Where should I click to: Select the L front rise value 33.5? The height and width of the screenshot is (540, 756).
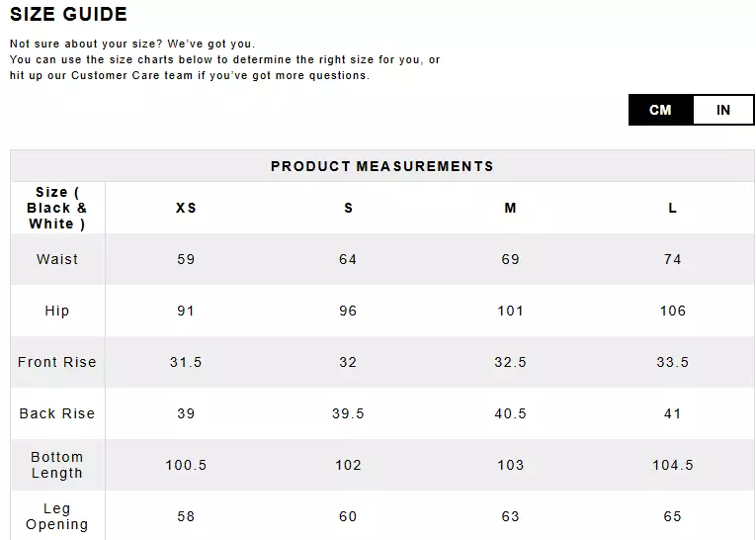(x=672, y=362)
